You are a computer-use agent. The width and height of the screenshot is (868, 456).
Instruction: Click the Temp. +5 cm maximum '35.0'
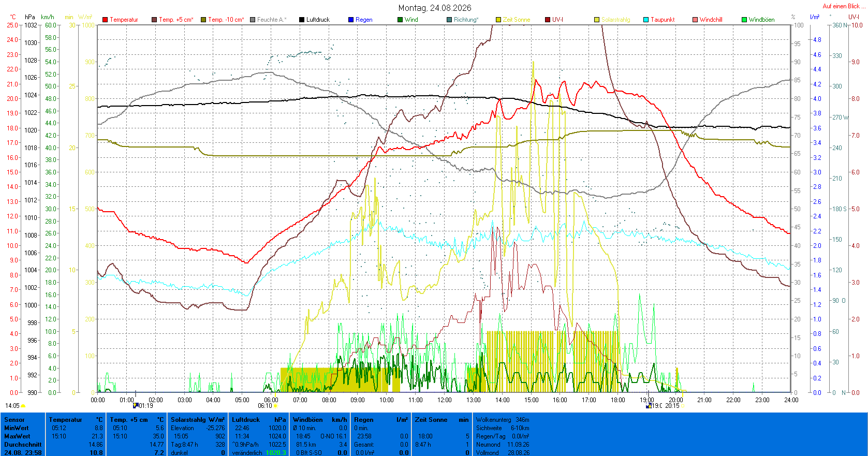(x=159, y=436)
